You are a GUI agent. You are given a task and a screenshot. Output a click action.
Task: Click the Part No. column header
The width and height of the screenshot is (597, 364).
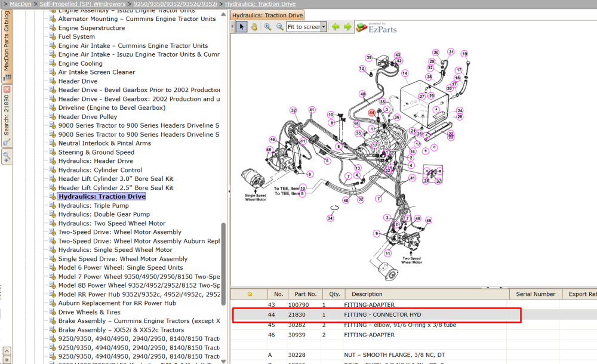click(x=305, y=294)
